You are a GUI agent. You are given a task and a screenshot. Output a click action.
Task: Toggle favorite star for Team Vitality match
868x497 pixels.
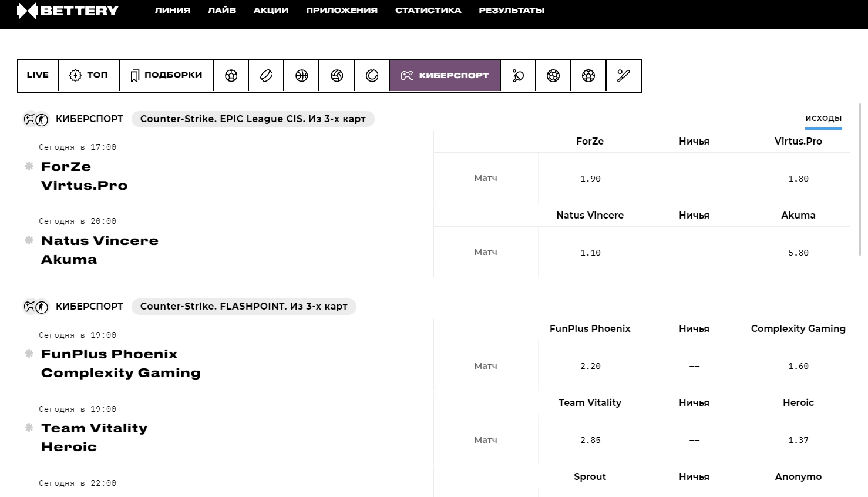(x=29, y=428)
